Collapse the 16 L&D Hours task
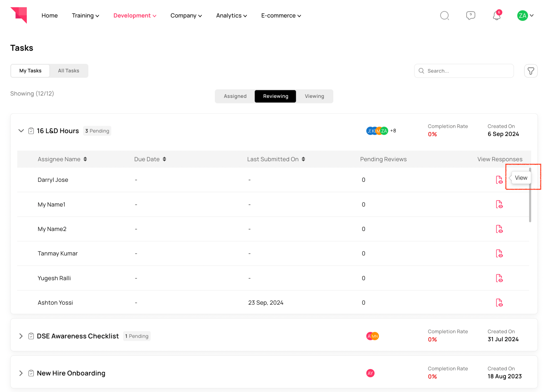 [21, 131]
